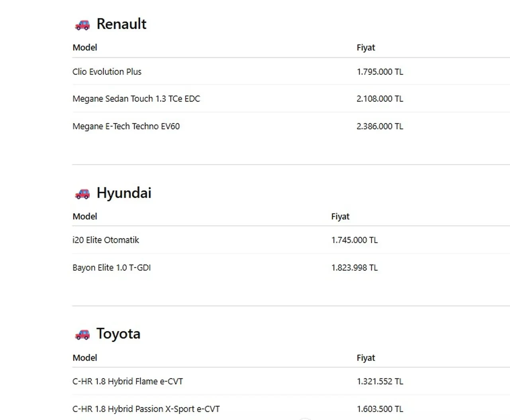510x420 pixels.
Task: Click the 1.823.998 TL price
Action: point(354,268)
